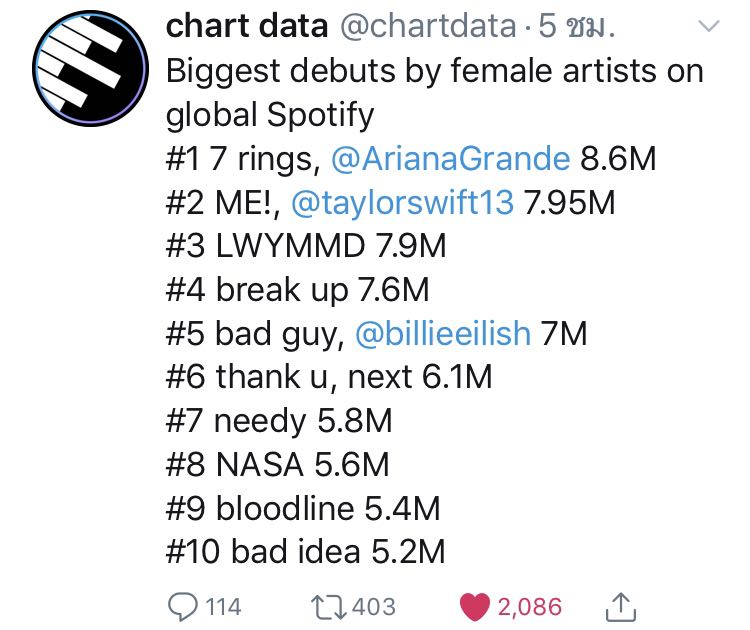Select the @chartdata handle
The height and width of the screenshot is (630, 750).
coord(429,27)
